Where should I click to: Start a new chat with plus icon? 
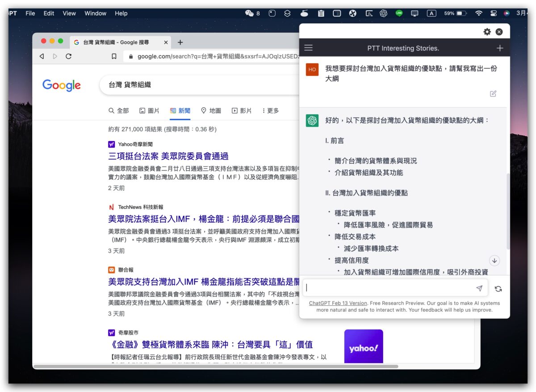point(500,48)
